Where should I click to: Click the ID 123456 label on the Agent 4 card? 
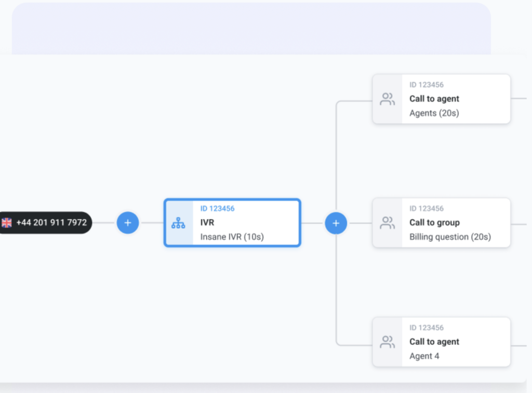pos(426,328)
